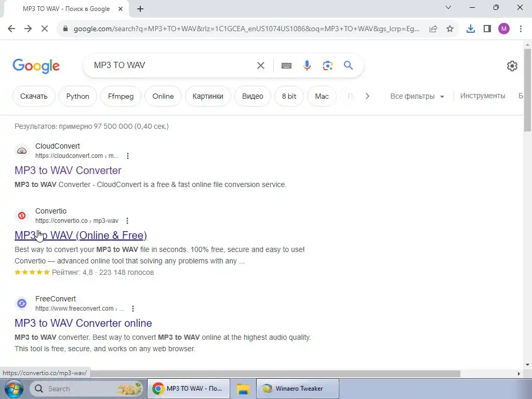
Task: Open the Windows Start button
Action: [14, 389]
